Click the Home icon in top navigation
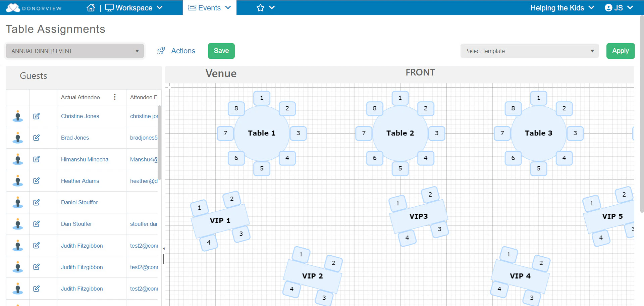The image size is (644, 306). coord(91,7)
